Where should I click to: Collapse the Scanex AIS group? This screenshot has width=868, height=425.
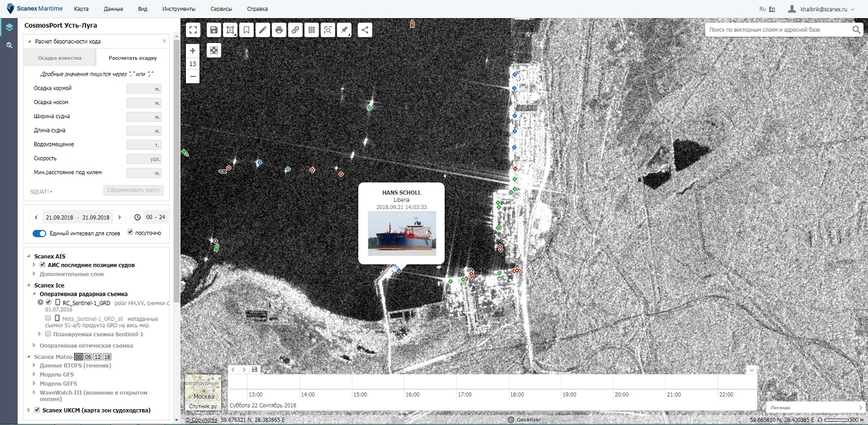(x=29, y=256)
